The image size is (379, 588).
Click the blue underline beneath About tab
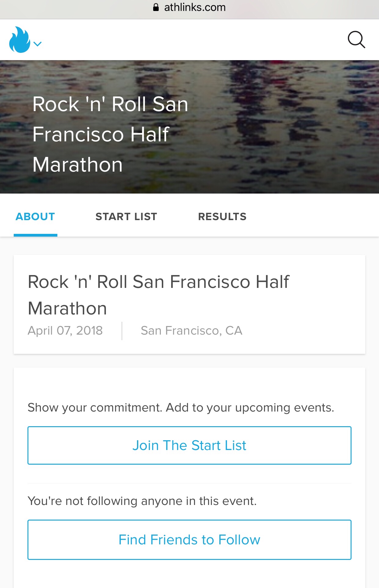pos(35,235)
